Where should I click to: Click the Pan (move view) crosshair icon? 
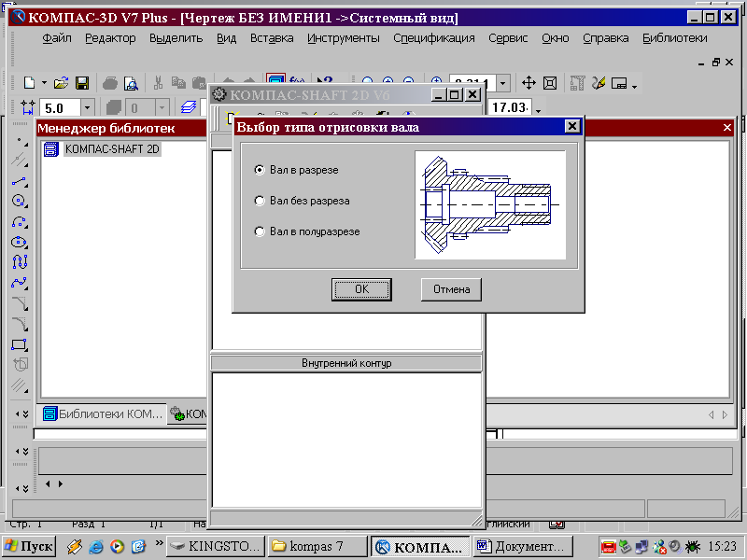point(529,83)
